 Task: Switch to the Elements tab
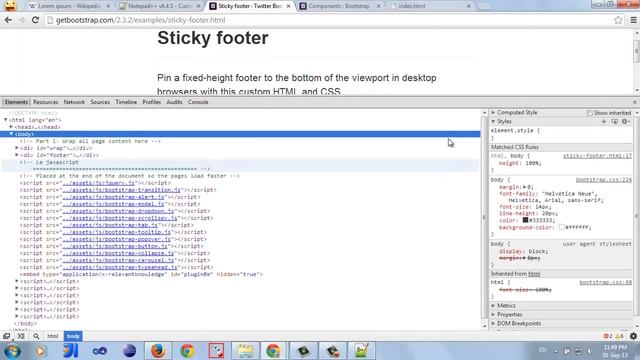tap(16, 102)
